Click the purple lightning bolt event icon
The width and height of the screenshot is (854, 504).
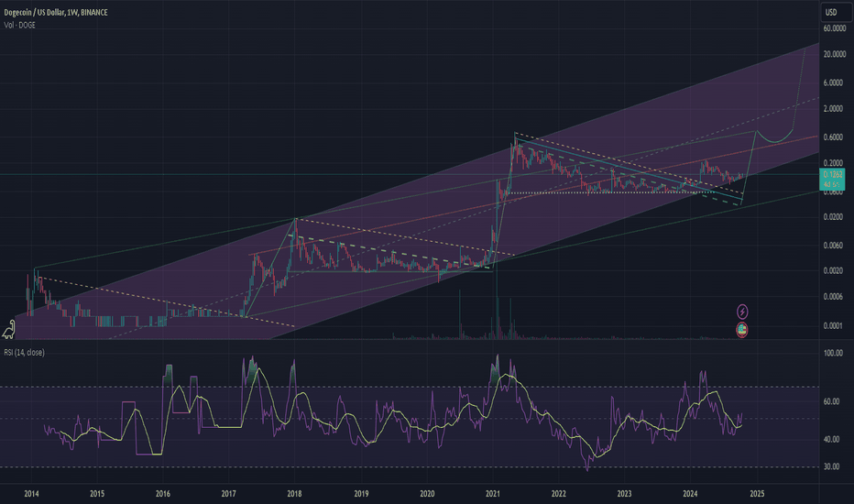(742, 312)
